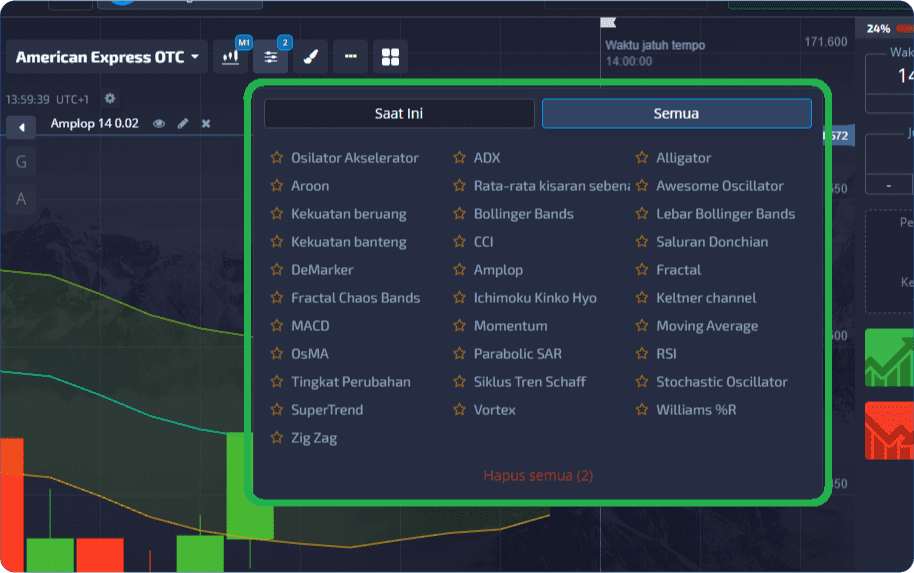Image resolution: width=914 pixels, height=573 pixels.
Task: Add the Osilator Akselerator indicator
Action: click(x=355, y=158)
